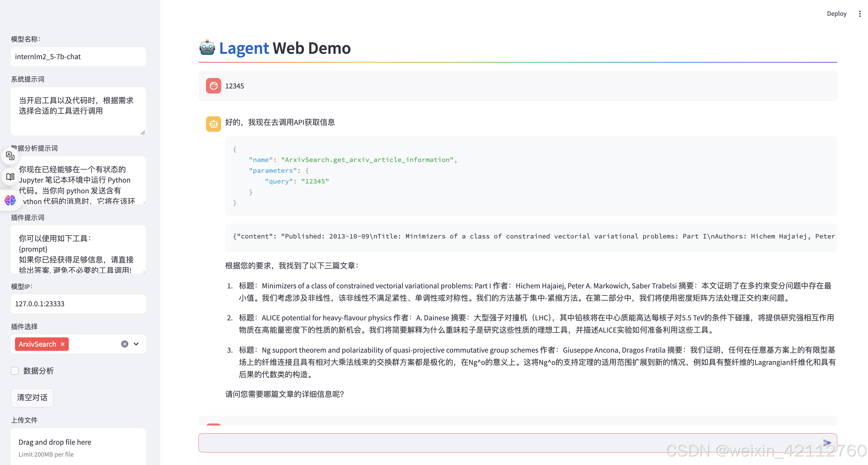Click the chat message input box
Viewport: 868px width, 465px height.
pos(505,443)
